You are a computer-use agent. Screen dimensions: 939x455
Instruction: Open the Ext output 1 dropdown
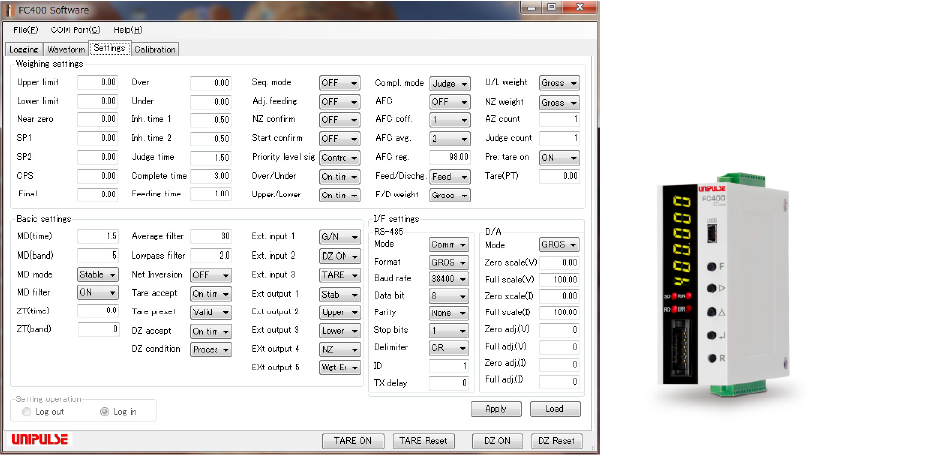point(340,295)
